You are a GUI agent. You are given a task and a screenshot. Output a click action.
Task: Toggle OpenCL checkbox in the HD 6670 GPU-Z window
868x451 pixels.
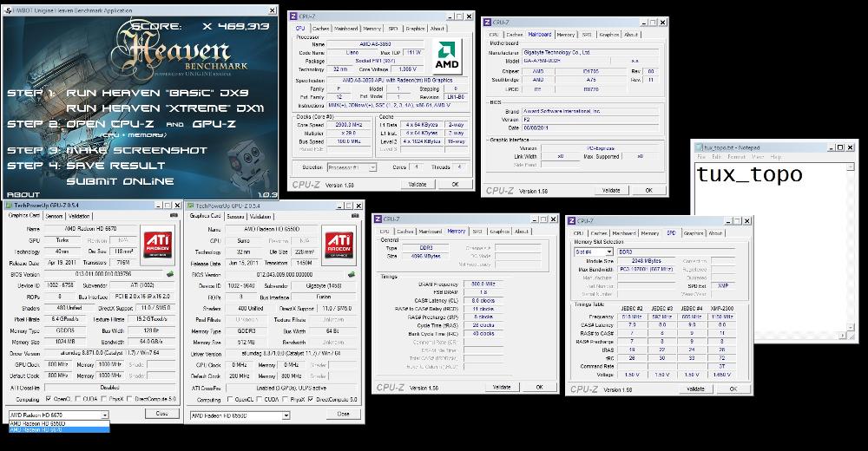49,399
